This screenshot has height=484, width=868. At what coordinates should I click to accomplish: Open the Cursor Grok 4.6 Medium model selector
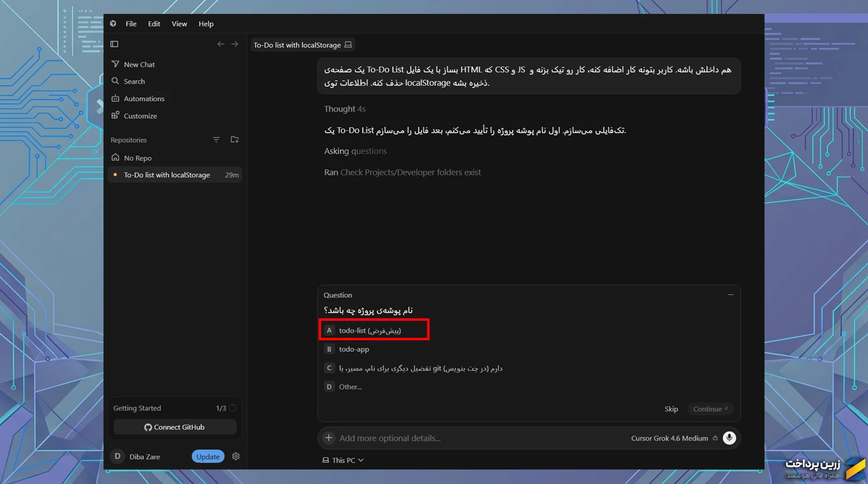(674, 438)
